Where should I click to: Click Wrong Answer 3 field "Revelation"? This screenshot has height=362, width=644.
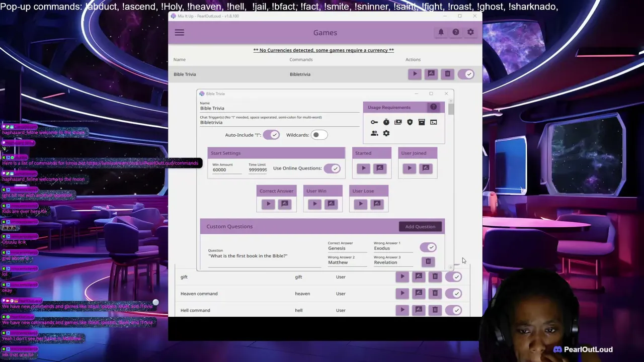tap(393, 262)
